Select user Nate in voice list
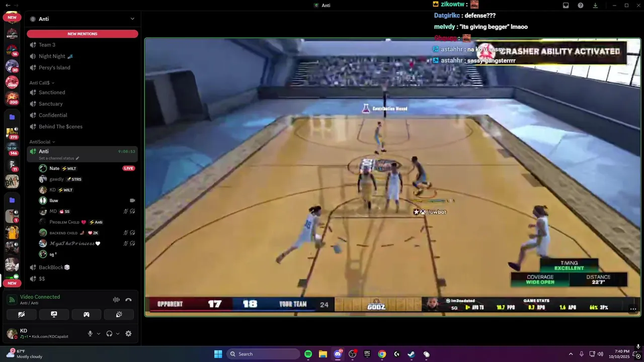The height and width of the screenshot is (362, 644). point(87,168)
